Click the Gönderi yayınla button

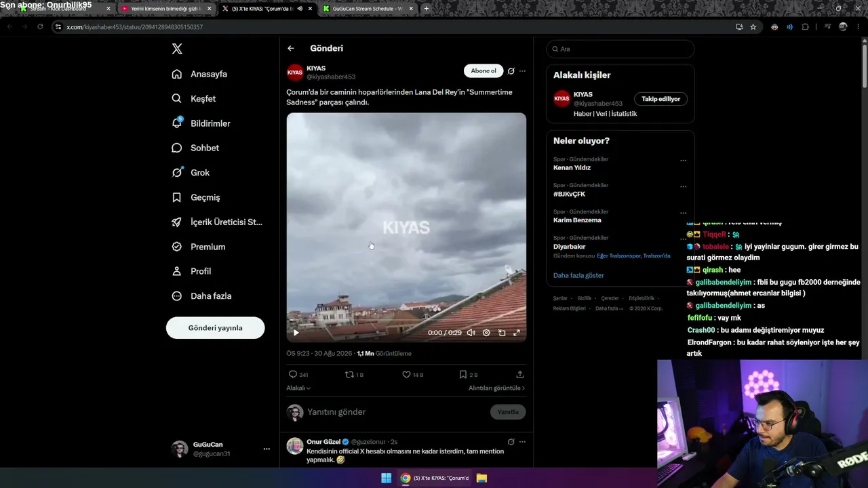pos(216,327)
